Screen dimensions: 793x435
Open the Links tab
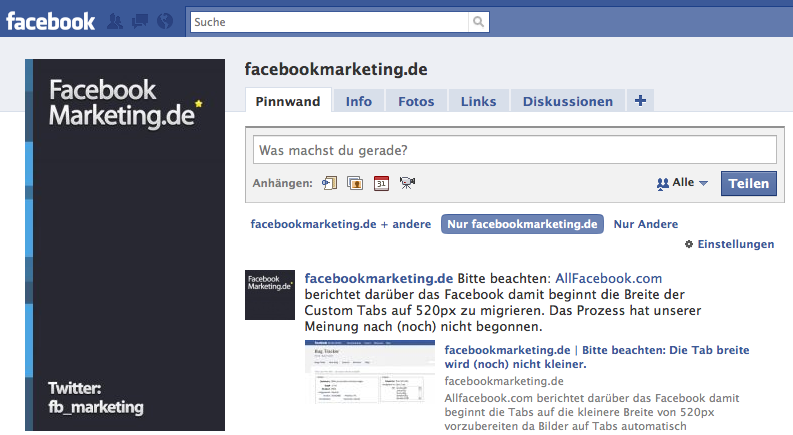tap(478, 101)
